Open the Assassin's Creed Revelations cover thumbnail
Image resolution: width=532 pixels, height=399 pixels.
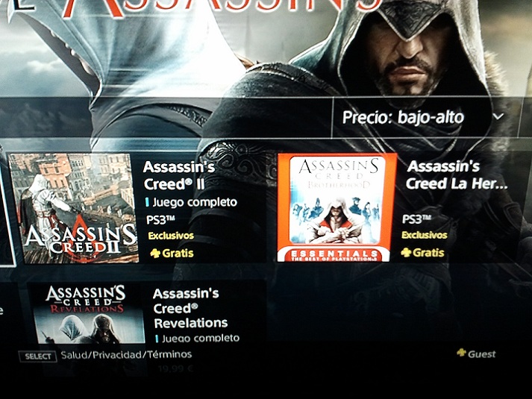tap(87, 313)
